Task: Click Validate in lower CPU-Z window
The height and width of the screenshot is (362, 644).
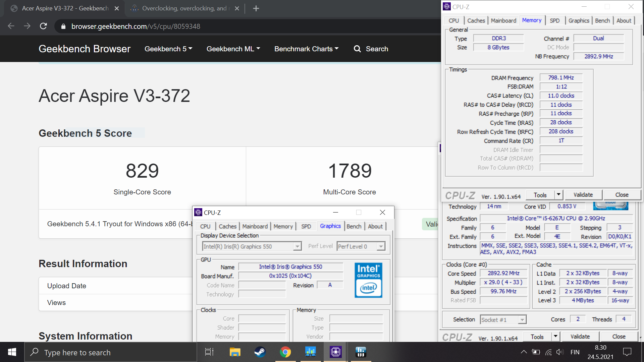Action: pyautogui.click(x=580, y=337)
